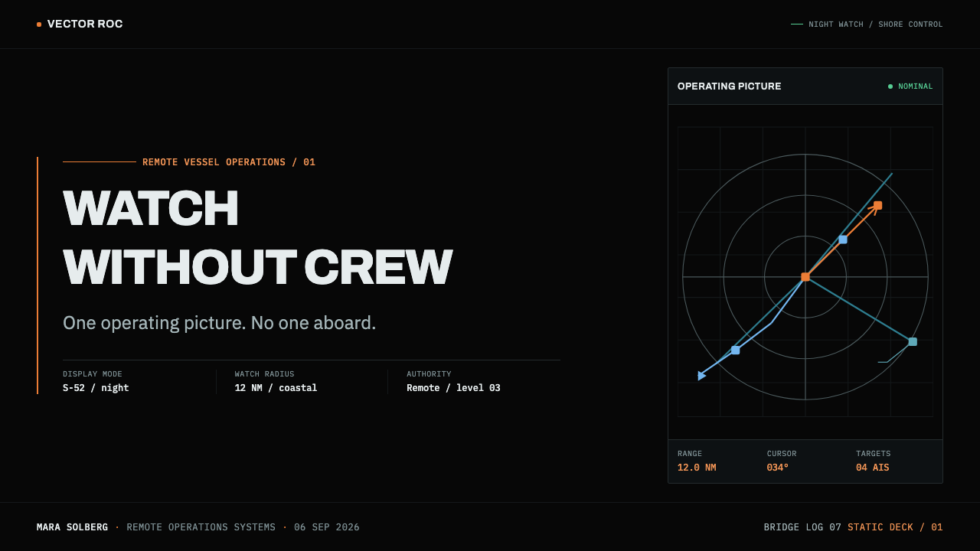Click the Remote / level 03 authority value

coord(453,388)
